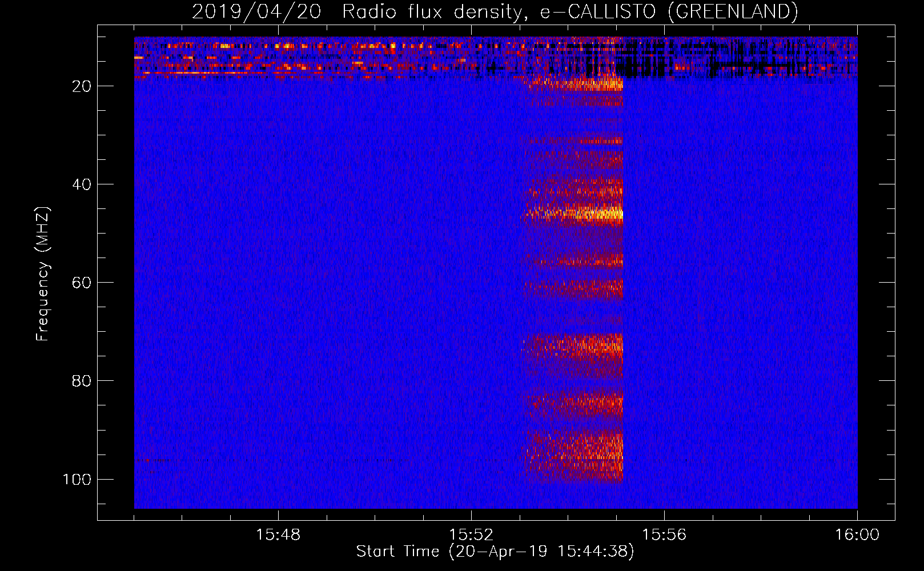Click the 20 MHz tick label
This screenshot has width=924, height=571.
82,86
